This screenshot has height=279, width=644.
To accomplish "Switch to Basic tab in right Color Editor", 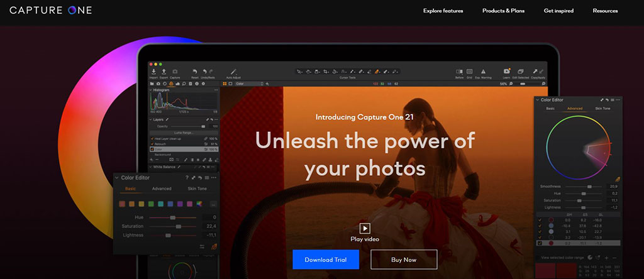I will click(x=550, y=109).
